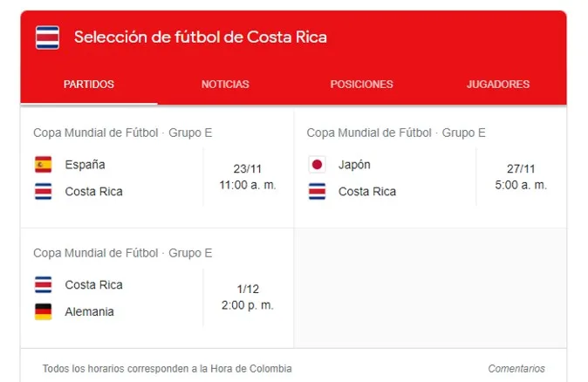Open the Alemania match on 1/12
Image resolution: width=588 pixels, height=382 pixels.
coord(157,289)
